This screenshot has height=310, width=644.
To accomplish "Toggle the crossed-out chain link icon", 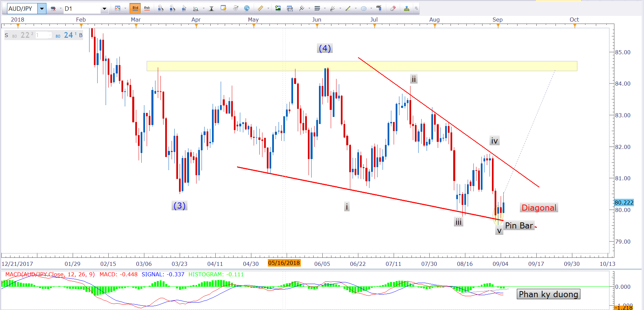I will (53, 8).
